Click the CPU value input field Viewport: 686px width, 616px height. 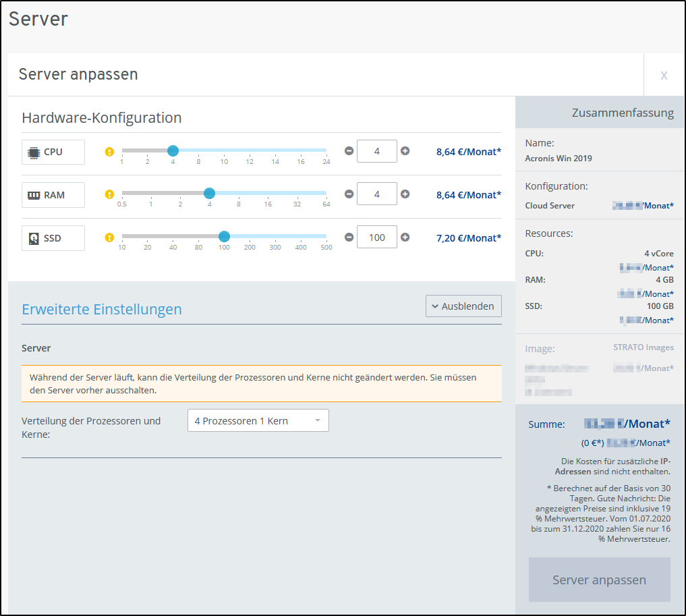(376, 151)
